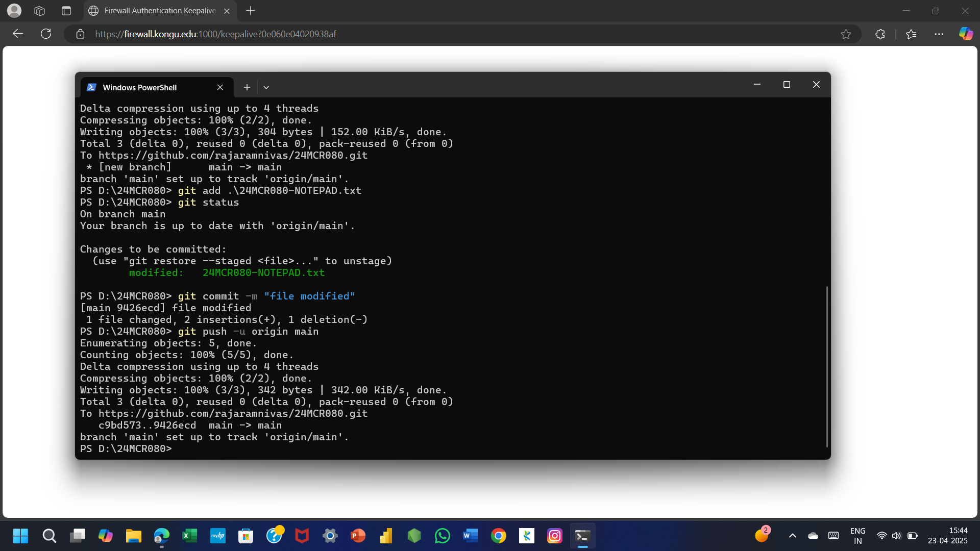980x551 pixels.
Task: Minimize the PowerShell terminal window
Action: pyautogui.click(x=757, y=85)
